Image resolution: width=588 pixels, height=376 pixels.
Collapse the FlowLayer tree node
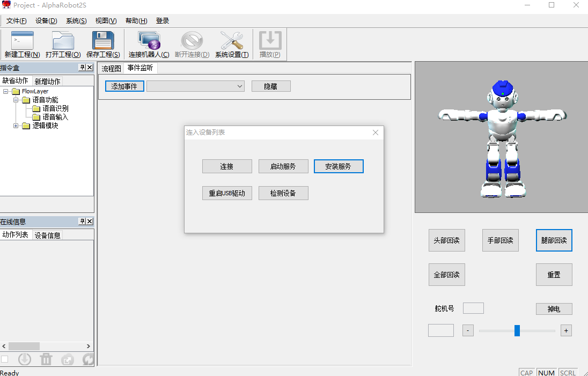coord(5,91)
